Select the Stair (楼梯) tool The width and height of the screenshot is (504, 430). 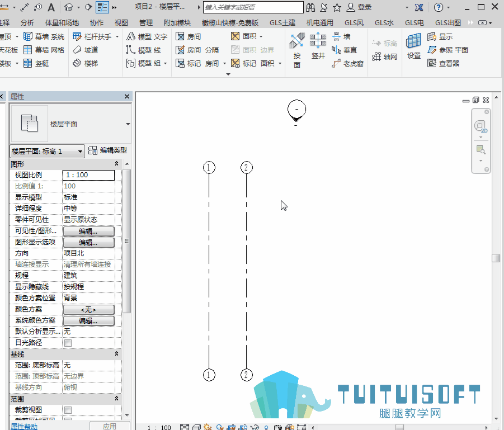(86, 63)
